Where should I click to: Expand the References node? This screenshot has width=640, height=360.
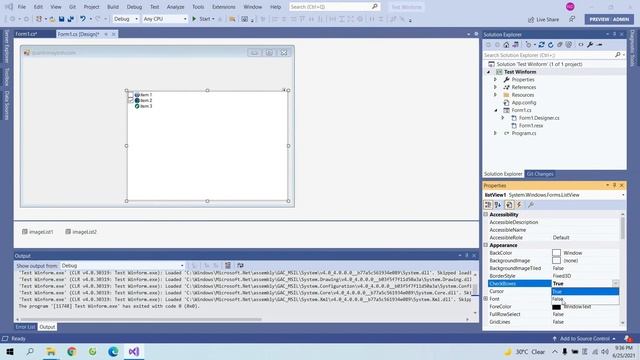click(x=496, y=87)
